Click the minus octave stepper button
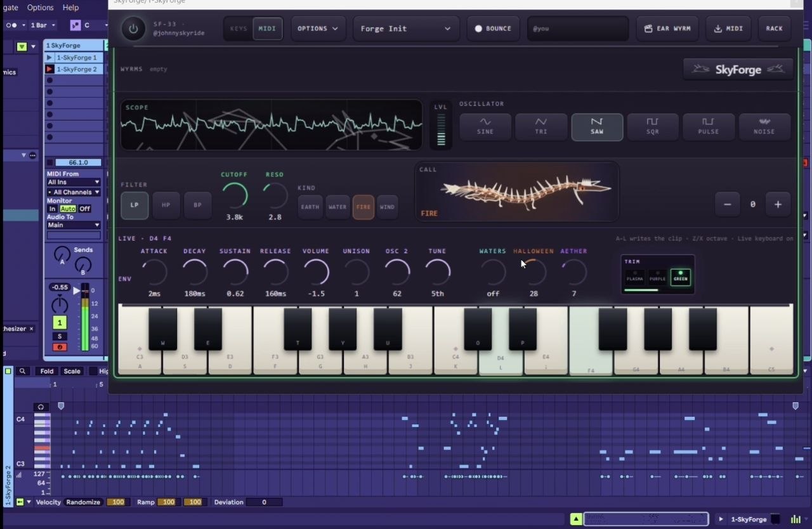812x529 pixels. pyautogui.click(x=728, y=204)
